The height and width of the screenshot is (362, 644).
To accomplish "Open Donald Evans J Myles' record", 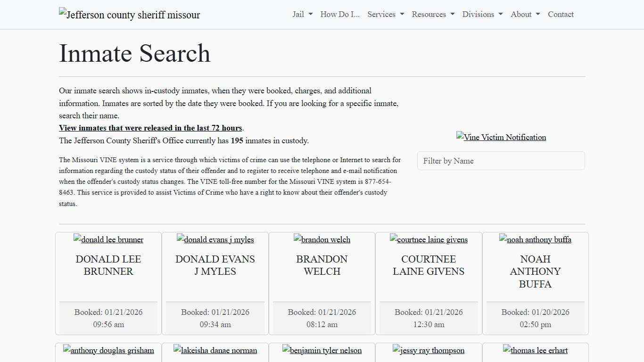I will tap(215, 239).
